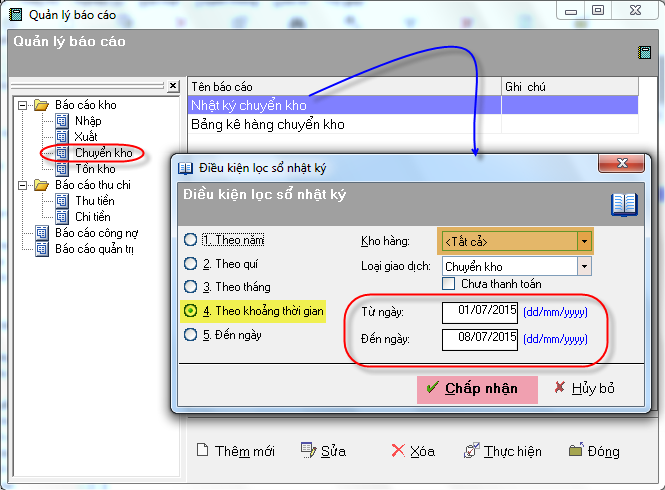Enable the 'Chưa thanh toán' checkbox
Image resolution: width=665 pixels, height=490 pixels.
click(x=449, y=284)
